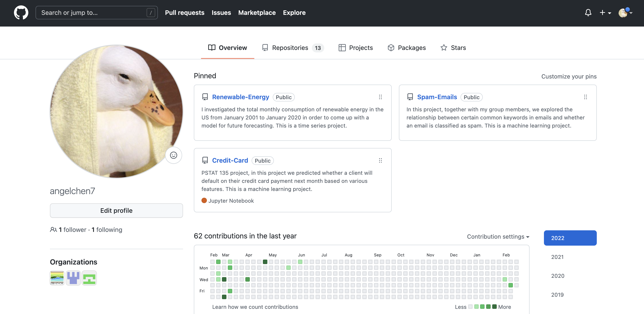
Task: Open the 1 follower link
Action: point(72,229)
